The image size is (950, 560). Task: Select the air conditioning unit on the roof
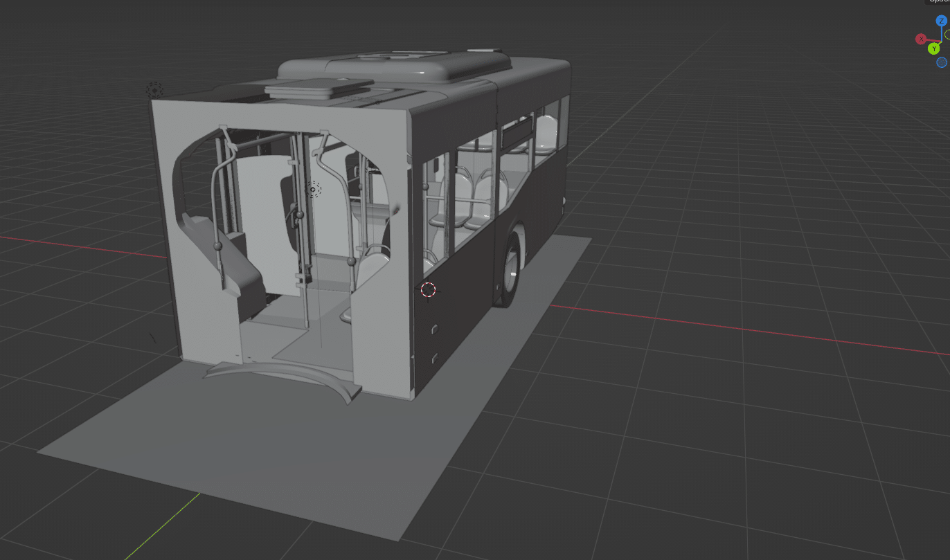pyautogui.click(x=395, y=66)
